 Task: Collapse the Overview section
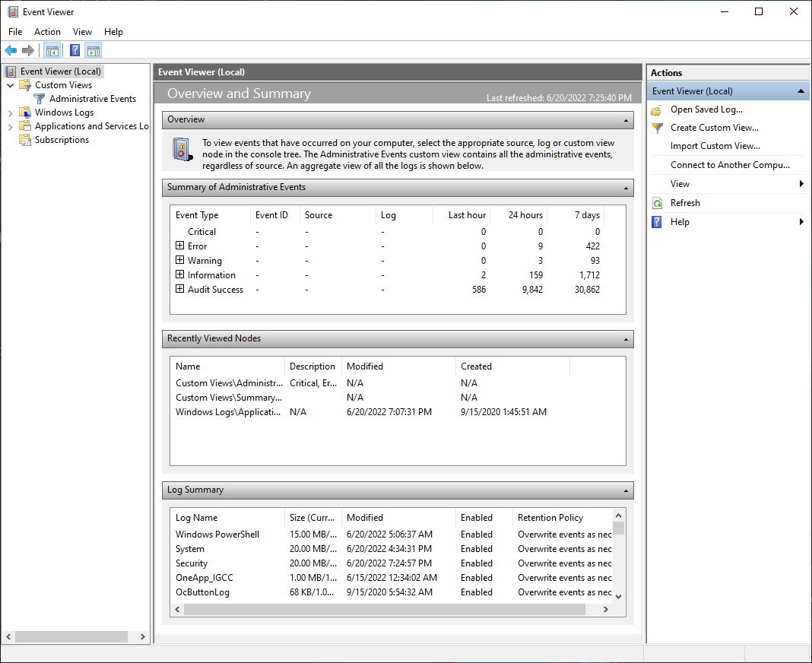pyautogui.click(x=626, y=121)
